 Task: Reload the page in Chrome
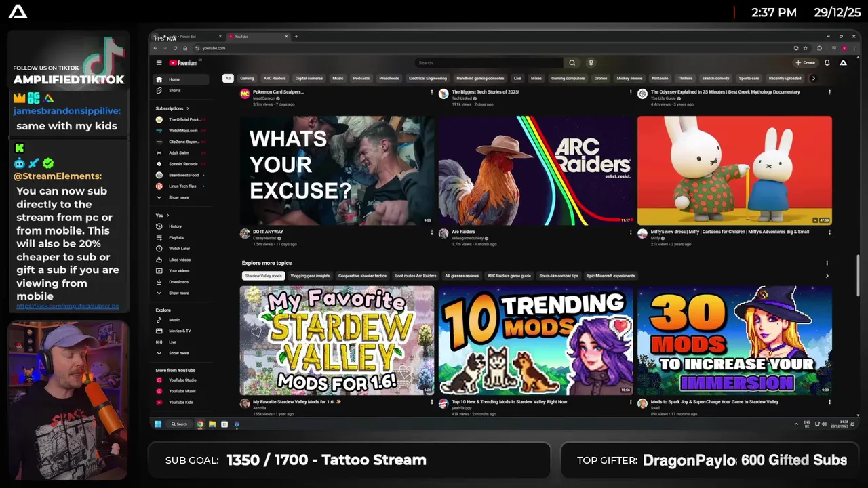tap(175, 48)
